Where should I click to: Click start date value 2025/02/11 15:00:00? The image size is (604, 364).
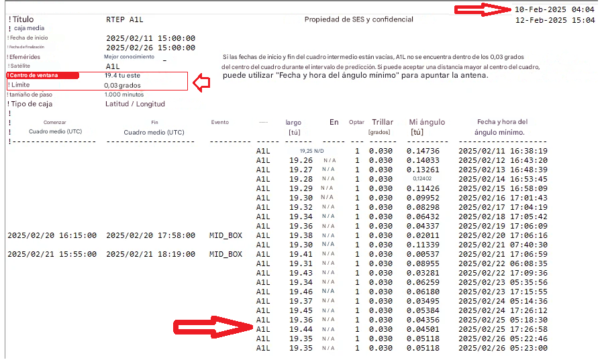point(150,38)
